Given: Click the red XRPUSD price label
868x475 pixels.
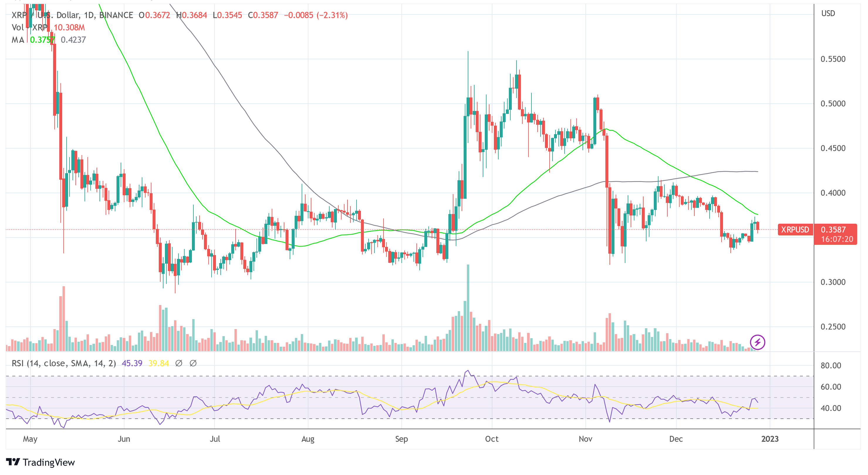Looking at the screenshot, I should tap(795, 230).
